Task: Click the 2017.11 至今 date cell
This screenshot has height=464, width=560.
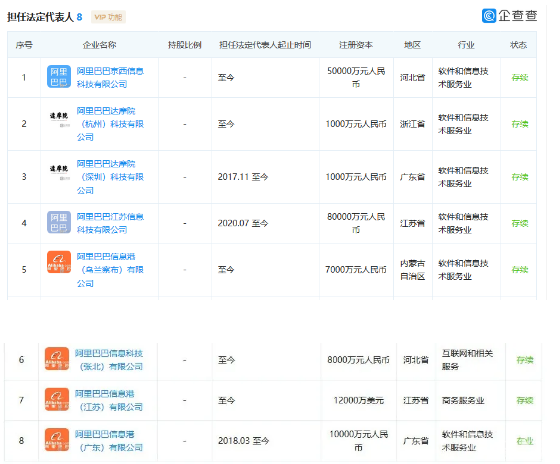Action: 243,177
